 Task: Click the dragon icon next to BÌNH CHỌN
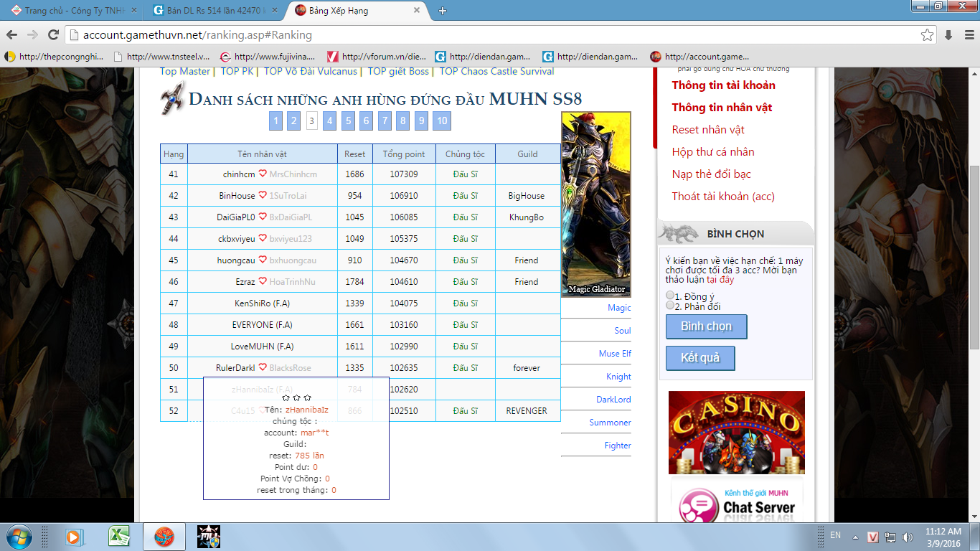pyautogui.click(x=679, y=233)
